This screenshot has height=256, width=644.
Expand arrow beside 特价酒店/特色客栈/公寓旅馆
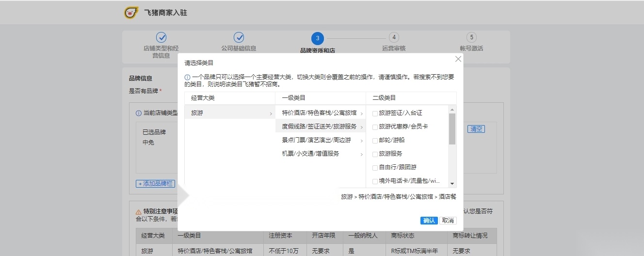pyautogui.click(x=362, y=113)
